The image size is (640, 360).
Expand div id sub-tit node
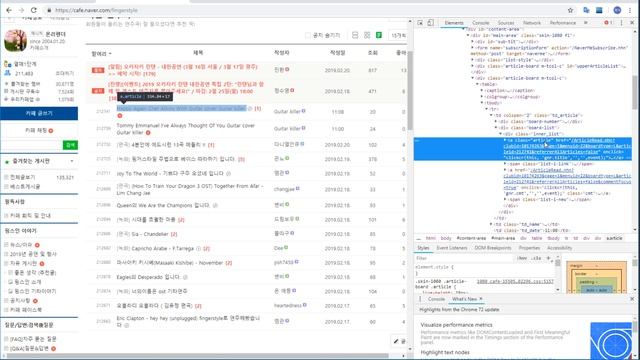[x=473, y=42]
